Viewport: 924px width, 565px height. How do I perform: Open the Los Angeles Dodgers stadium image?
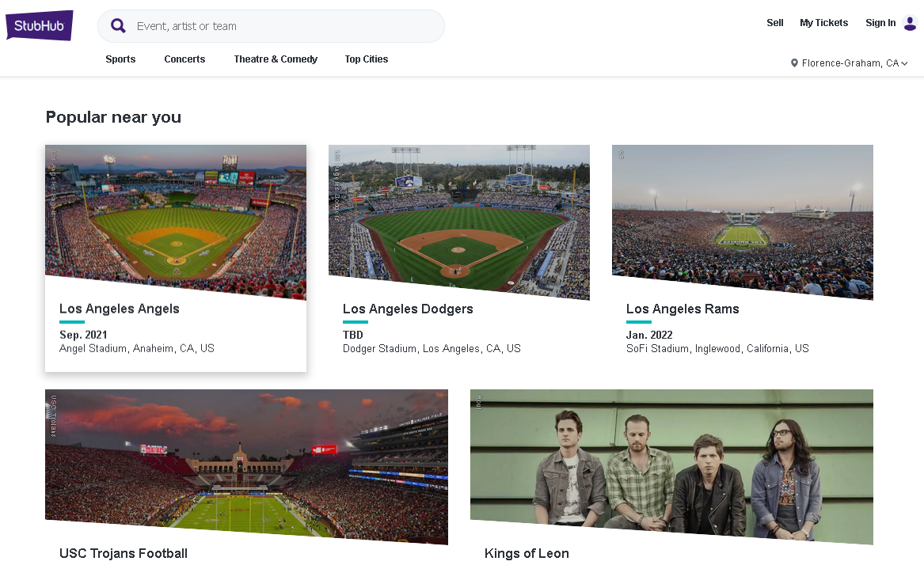pos(459,214)
